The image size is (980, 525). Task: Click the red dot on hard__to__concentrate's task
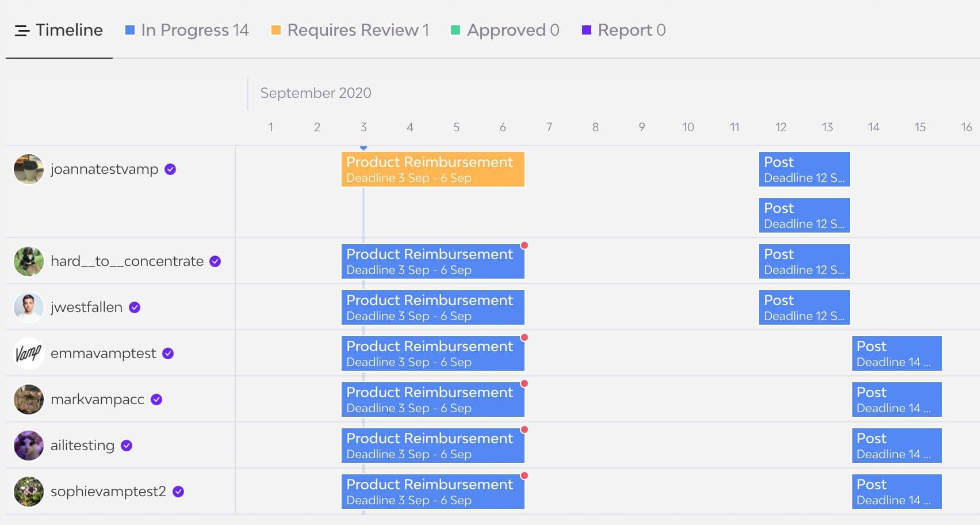click(x=524, y=245)
